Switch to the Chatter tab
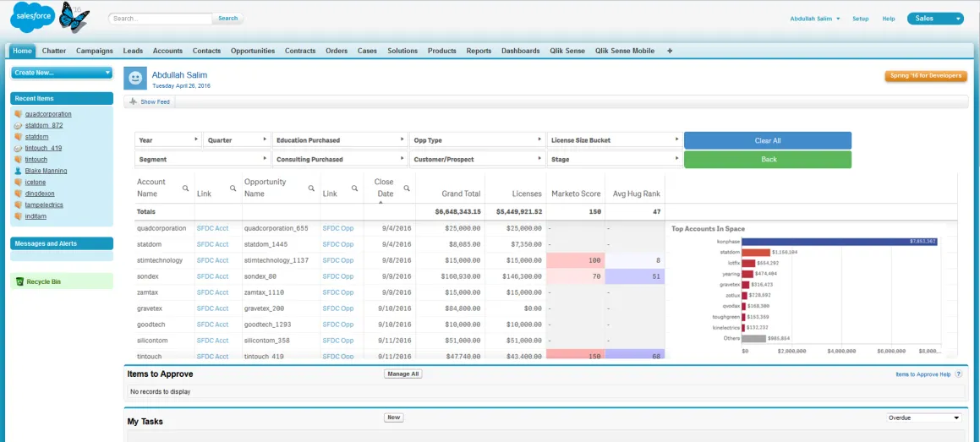980x442 pixels. (54, 51)
